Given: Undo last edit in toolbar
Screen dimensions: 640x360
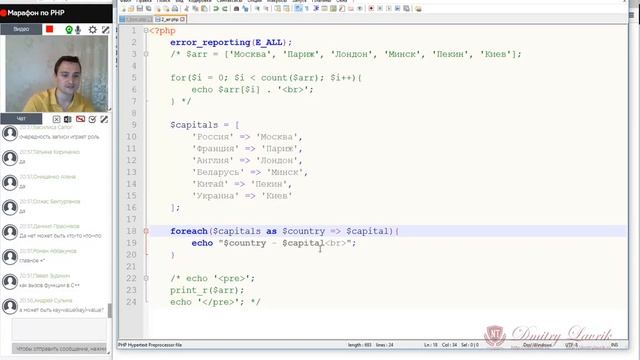Looking at the screenshot, I should coord(215,8).
